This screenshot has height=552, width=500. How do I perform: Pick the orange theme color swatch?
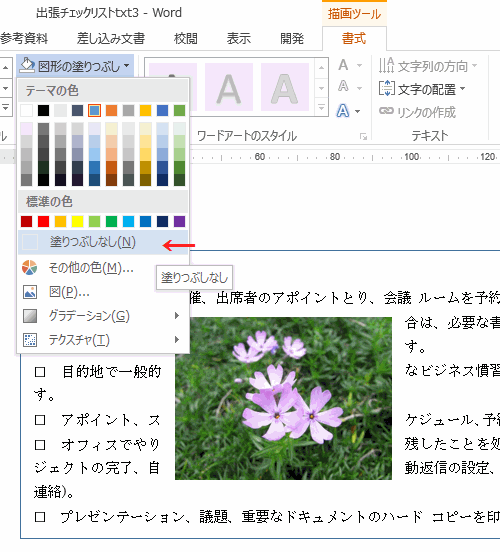click(111, 111)
